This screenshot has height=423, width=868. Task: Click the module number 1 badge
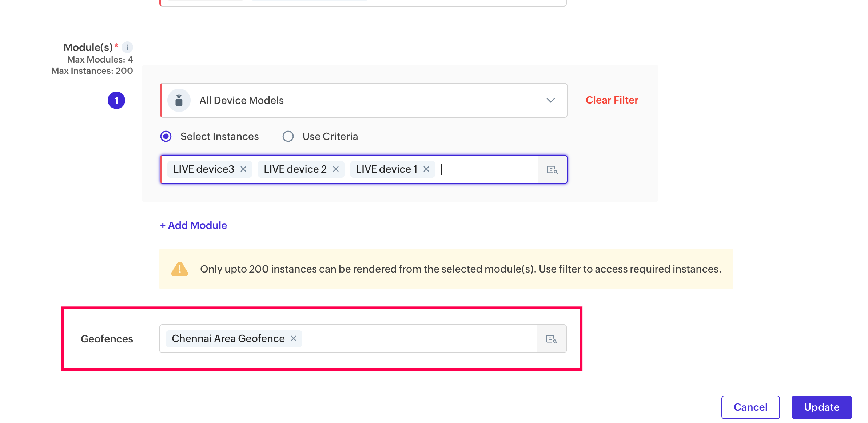click(116, 100)
